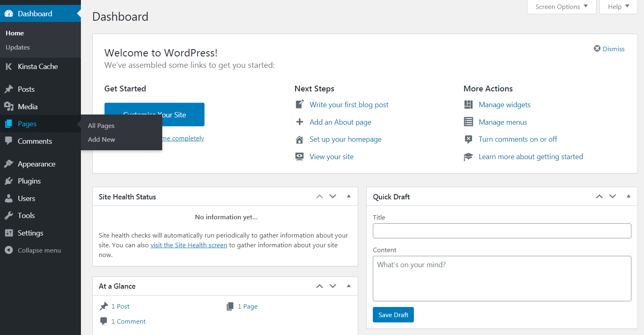Dismiss the Welcome to WordPress panel

[x=609, y=49]
